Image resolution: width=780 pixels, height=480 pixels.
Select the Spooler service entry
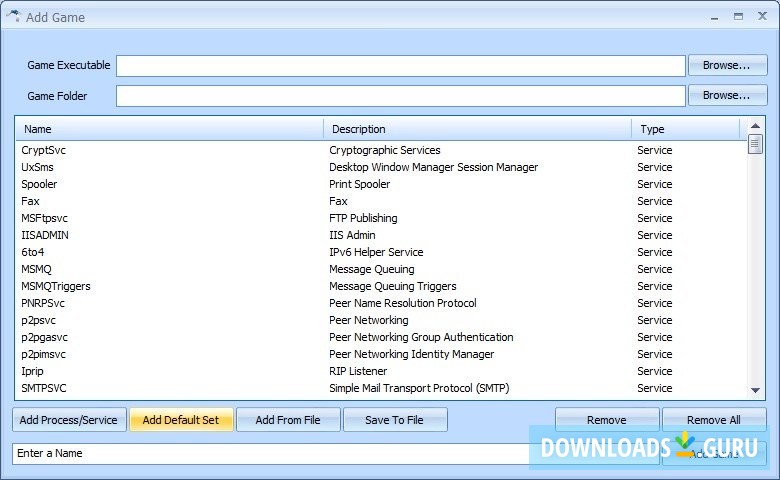click(40, 184)
